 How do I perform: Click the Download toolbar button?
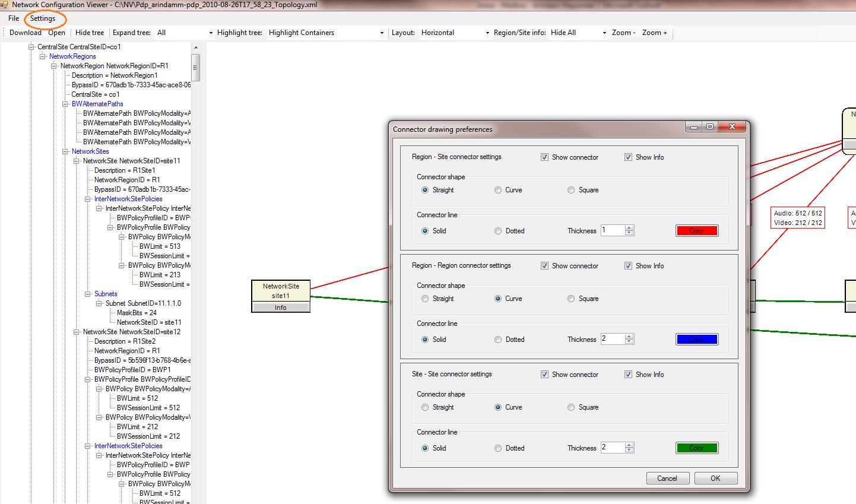[x=26, y=33]
